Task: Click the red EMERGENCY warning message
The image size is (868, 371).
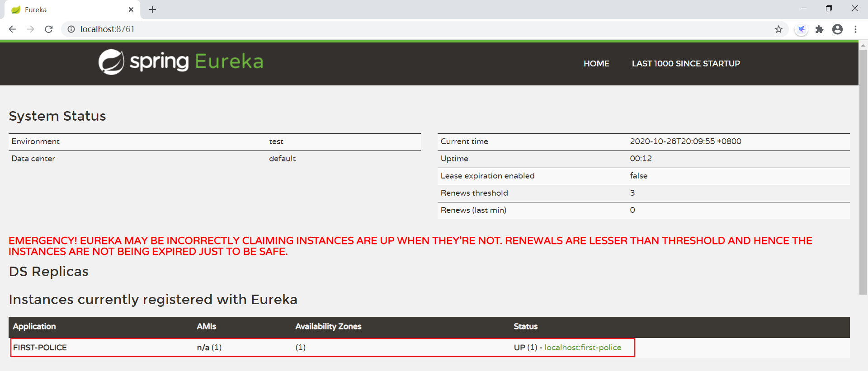Action: 410,246
